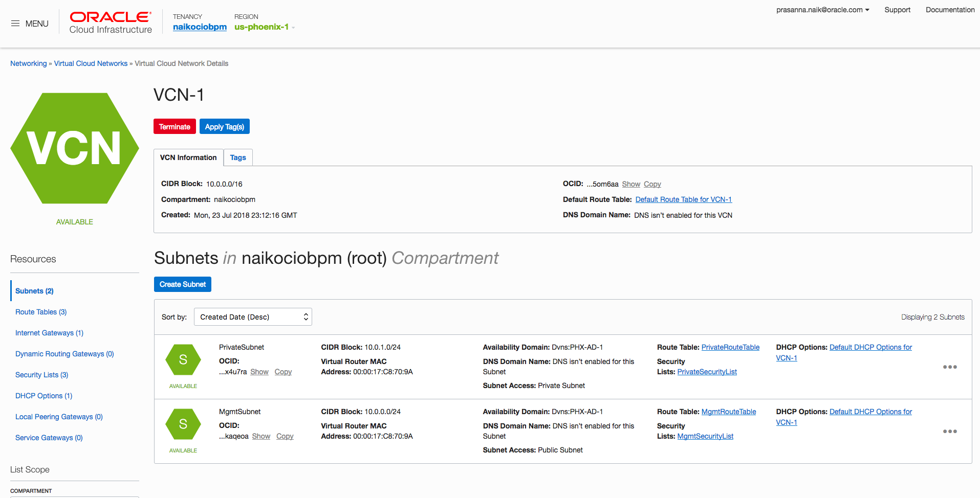Open PrivateSubnet three-dot actions menu
Viewport: 980px width, 498px height.
coord(949,367)
